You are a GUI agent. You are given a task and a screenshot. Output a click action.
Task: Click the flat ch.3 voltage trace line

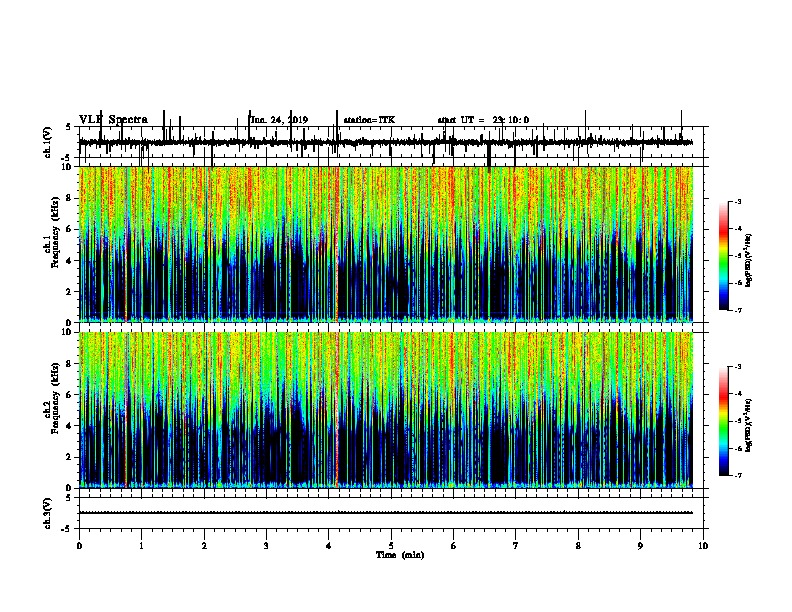385,513
